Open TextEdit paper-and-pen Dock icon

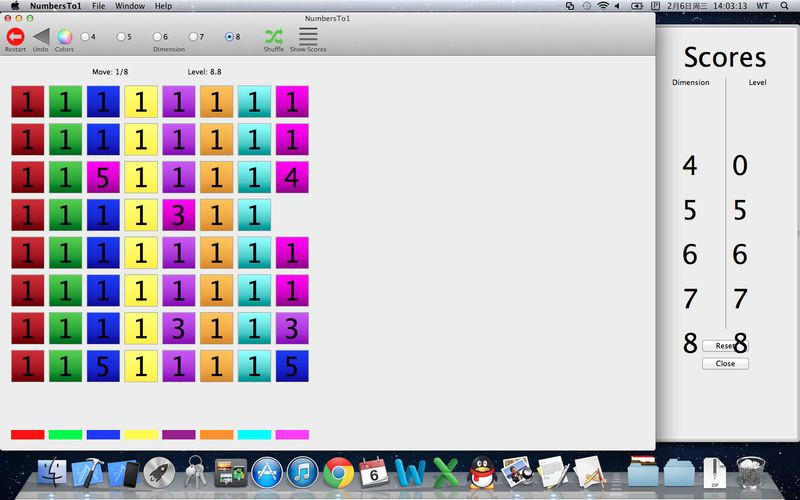pos(554,472)
